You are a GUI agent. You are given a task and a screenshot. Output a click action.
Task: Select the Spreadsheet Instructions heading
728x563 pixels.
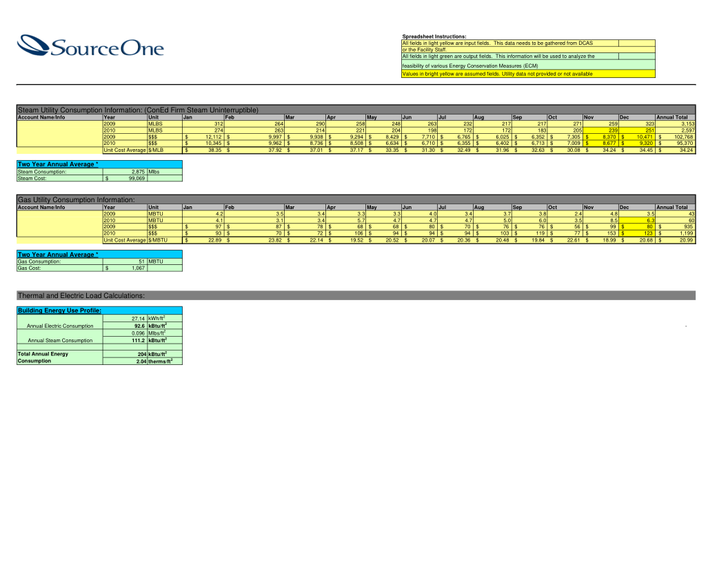(434, 37)
